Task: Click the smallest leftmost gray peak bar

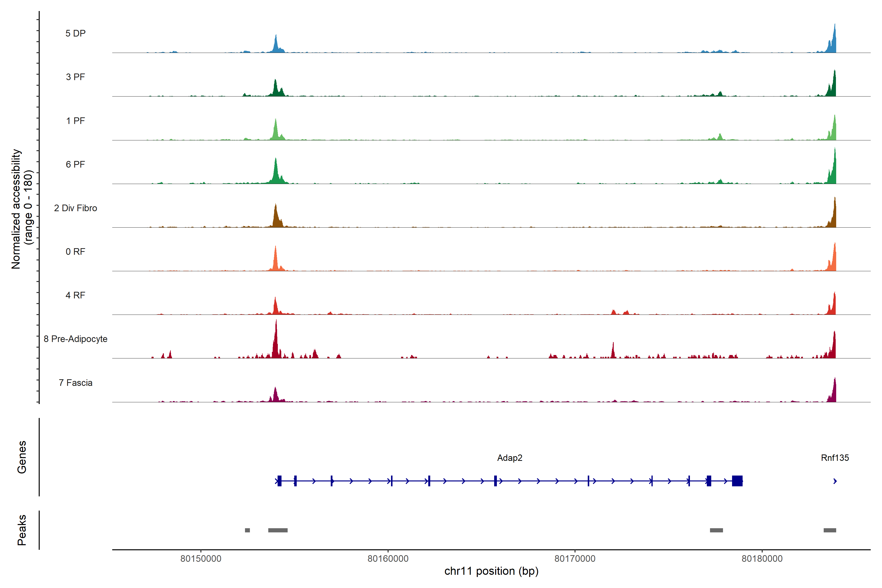Action: [x=247, y=530]
